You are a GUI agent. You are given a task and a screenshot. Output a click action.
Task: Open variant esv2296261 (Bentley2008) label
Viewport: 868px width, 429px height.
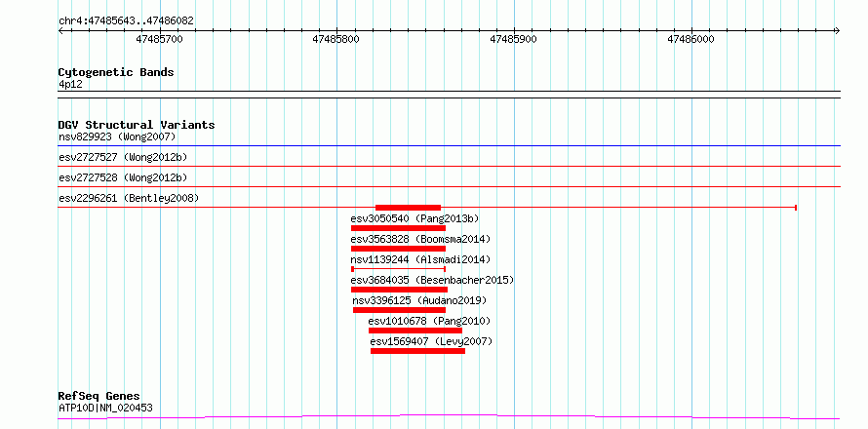click(x=129, y=198)
